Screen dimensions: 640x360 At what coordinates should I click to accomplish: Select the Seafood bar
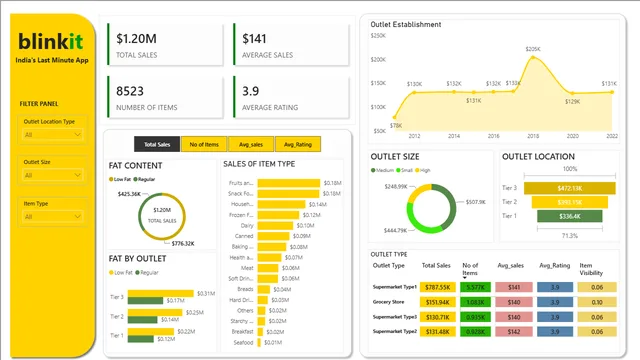pos(259,342)
